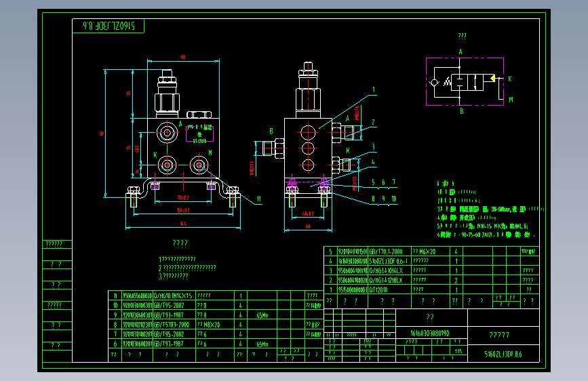Select the 68 dimension below the side view

(x=308, y=226)
